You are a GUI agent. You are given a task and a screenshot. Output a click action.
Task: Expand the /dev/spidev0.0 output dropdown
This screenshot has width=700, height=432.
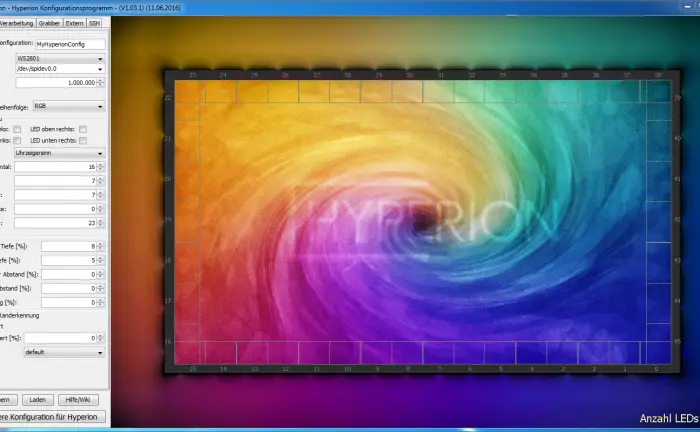(x=60, y=69)
